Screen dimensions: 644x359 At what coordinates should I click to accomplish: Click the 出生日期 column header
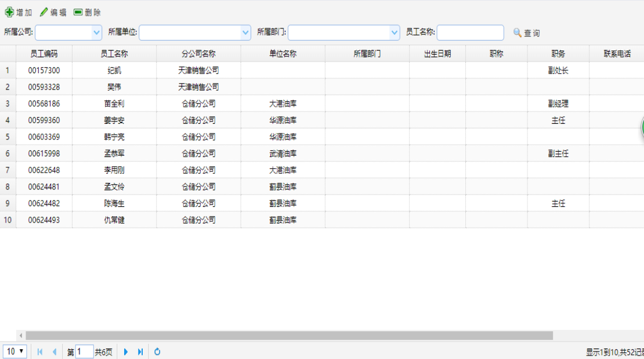point(437,53)
